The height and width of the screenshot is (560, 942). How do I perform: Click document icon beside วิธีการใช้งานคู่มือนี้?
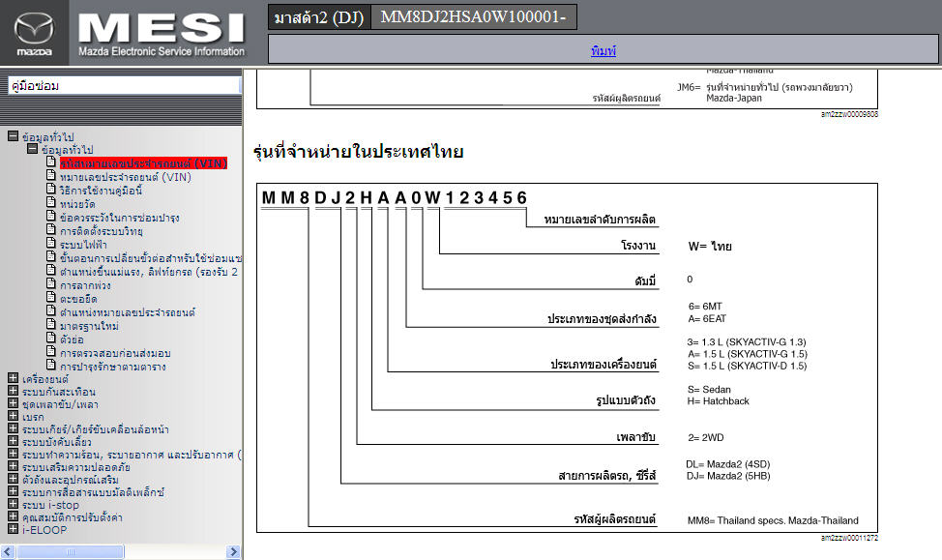51,189
